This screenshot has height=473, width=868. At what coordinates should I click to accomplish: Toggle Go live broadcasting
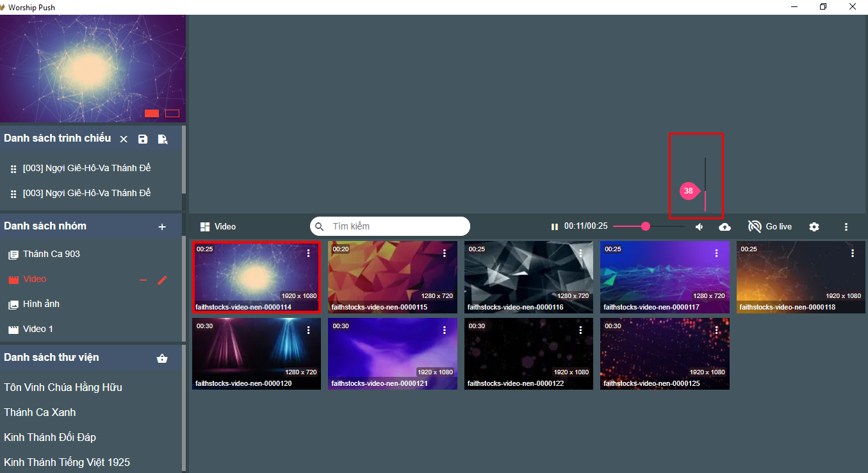(770, 227)
